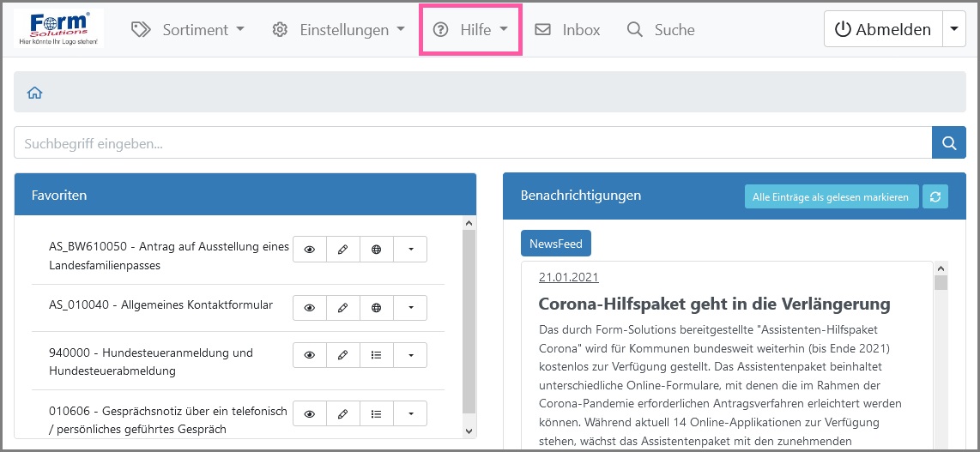Refresh the Benachrichtigungen panel
The image size is (980, 452).
pyautogui.click(x=935, y=197)
